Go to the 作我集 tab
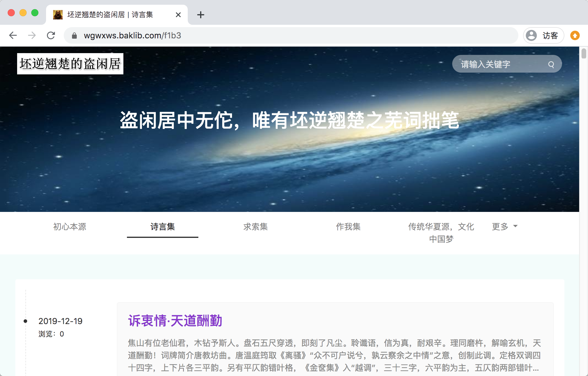This screenshot has height=376, width=588. point(348,227)
